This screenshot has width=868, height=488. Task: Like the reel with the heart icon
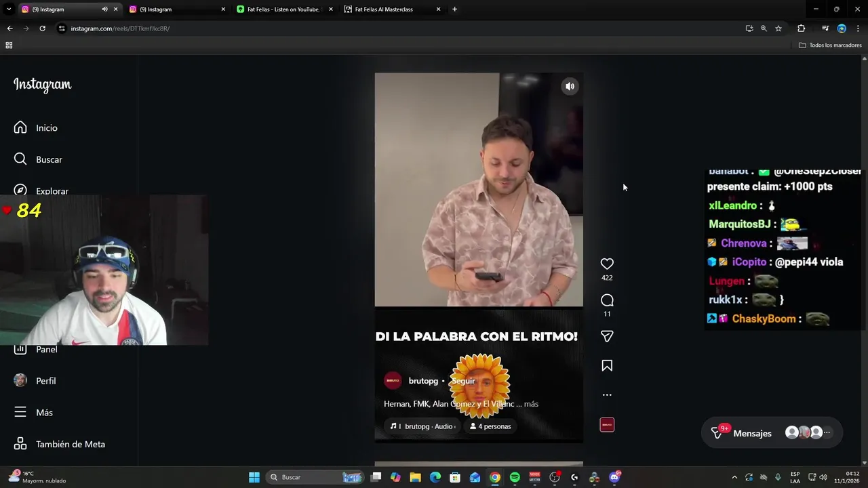point(607,264)
